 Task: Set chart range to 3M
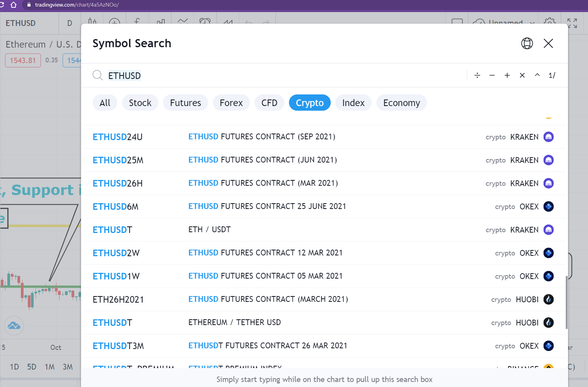coord(68,367)
